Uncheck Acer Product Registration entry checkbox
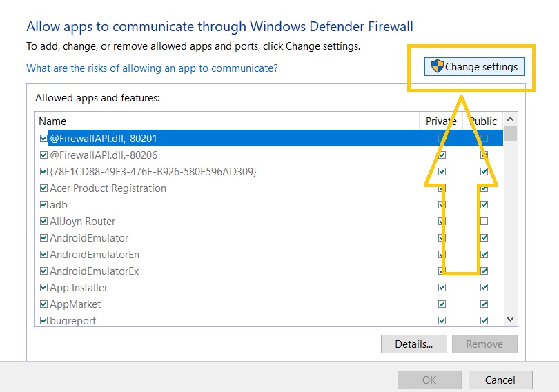Image resolution: width=559 pixels, height=392 pixels. click(44, 188)
